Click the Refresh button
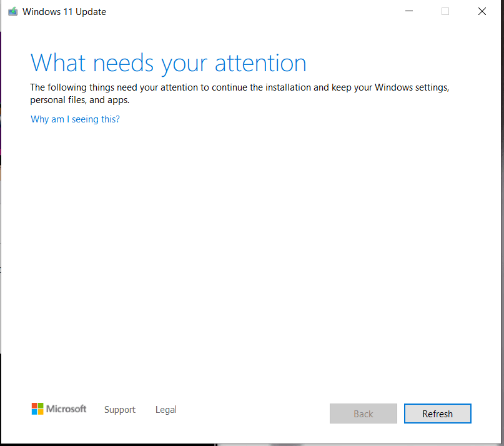 pyautogui.click(x=437, y=414)
